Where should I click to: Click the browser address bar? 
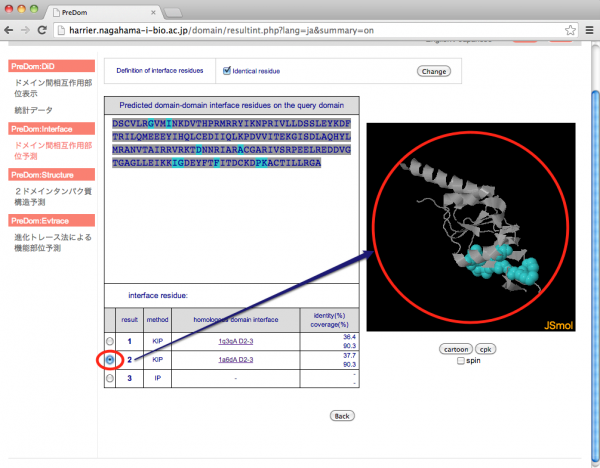pyautogui.click(x=300, y=31)
